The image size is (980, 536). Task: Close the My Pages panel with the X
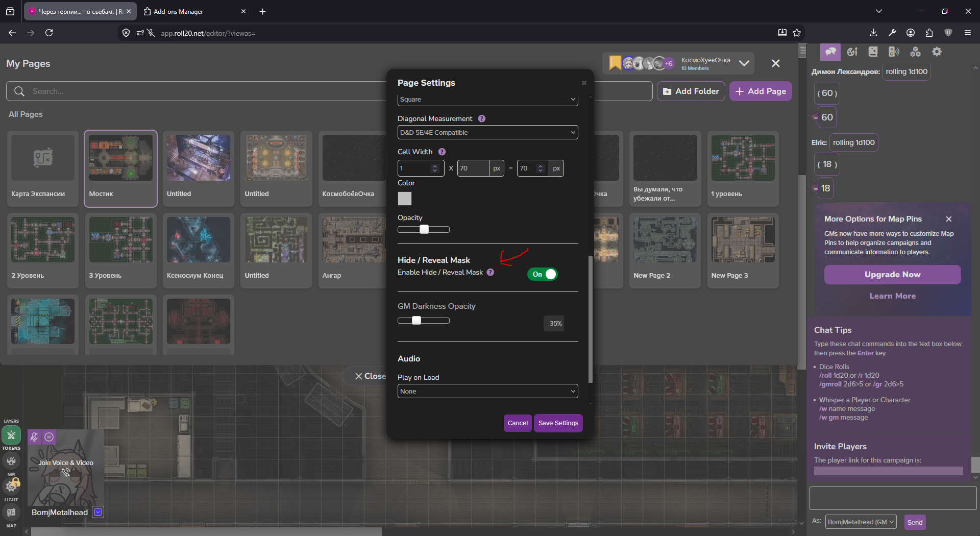point(776,63)
